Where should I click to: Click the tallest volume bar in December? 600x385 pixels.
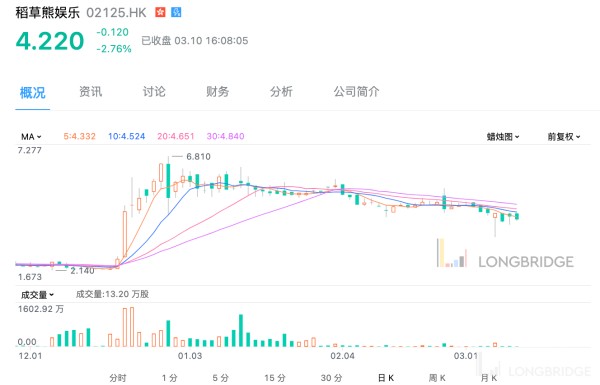[132, 327]
